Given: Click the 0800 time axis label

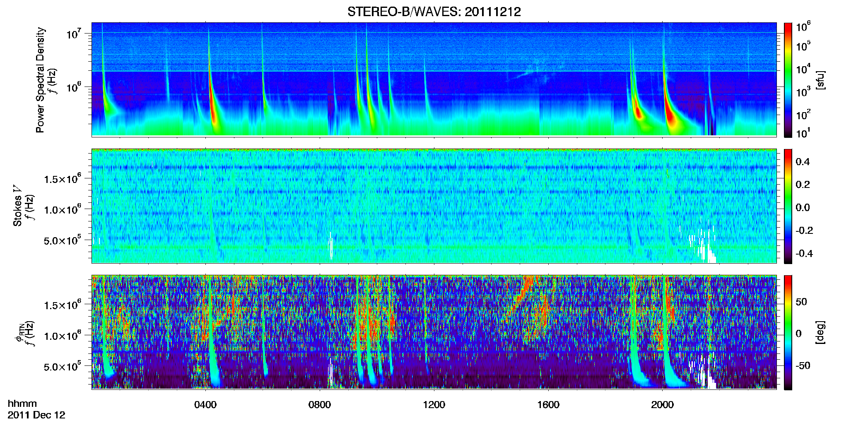Looking at the screenshot, I should (x=320, y=405).
